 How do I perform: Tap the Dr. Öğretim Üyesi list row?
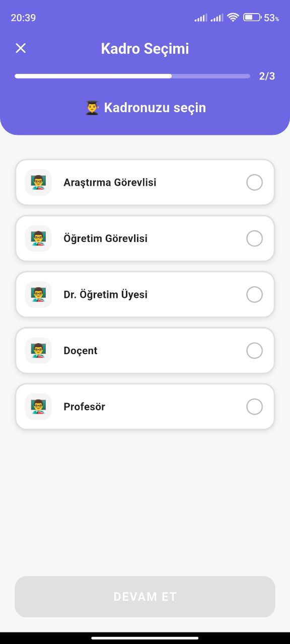tap(145, 294)
